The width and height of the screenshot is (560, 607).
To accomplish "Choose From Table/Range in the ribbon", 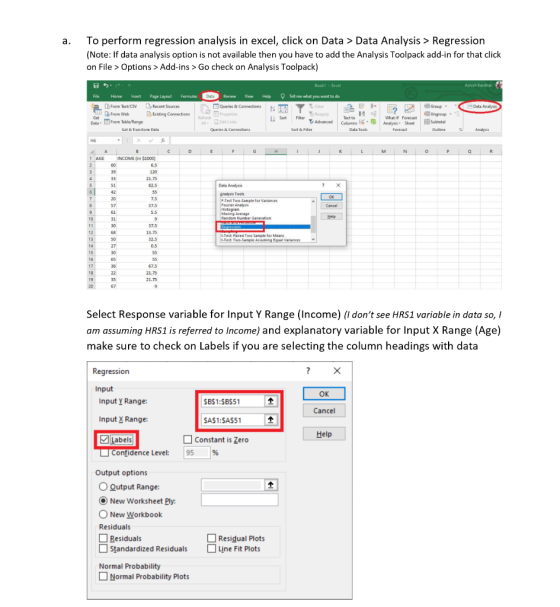I will click(x=123, y=122).
